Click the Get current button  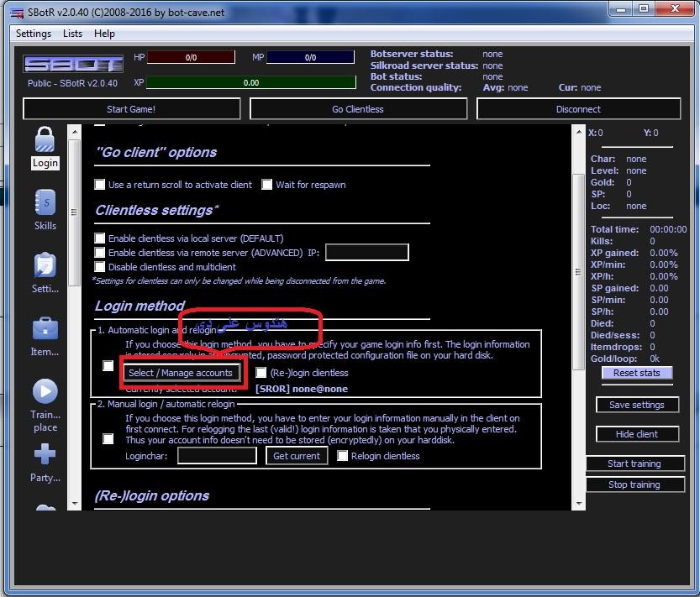pyautogui.click(x=297, y=456)
